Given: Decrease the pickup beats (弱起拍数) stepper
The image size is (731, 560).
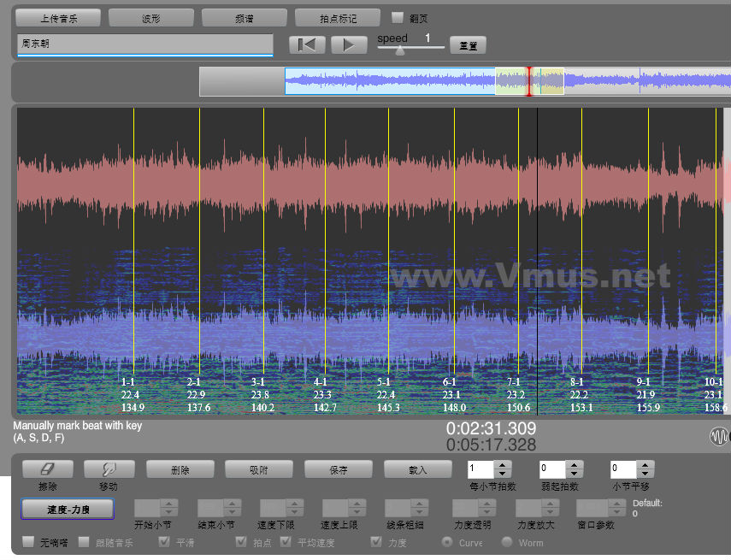Looking at the screenshot, I should (x=574, y=474).
